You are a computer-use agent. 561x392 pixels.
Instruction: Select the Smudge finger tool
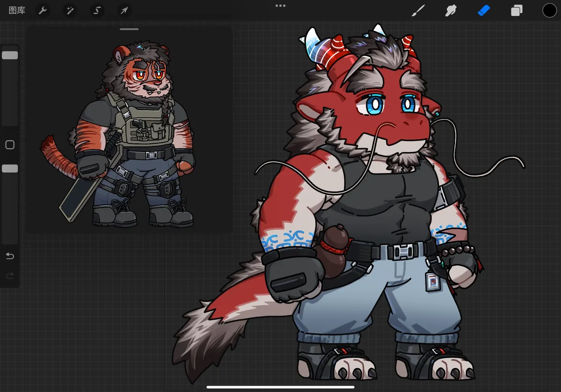point(451,11)
